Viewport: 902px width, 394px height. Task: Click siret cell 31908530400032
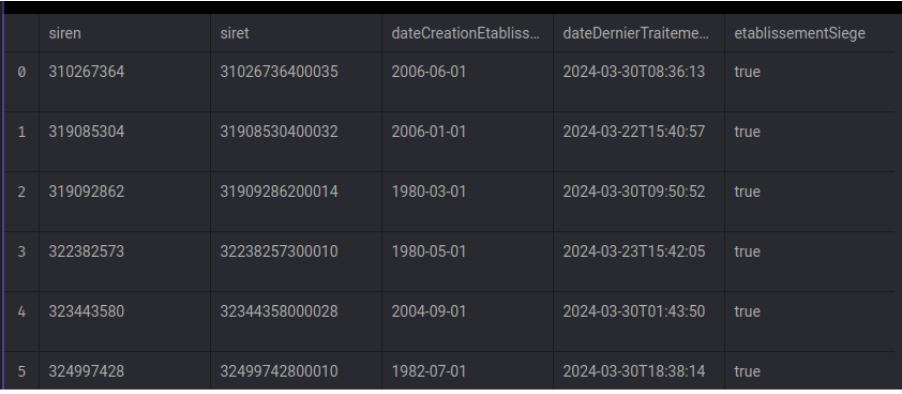click(x=279, y=132)
